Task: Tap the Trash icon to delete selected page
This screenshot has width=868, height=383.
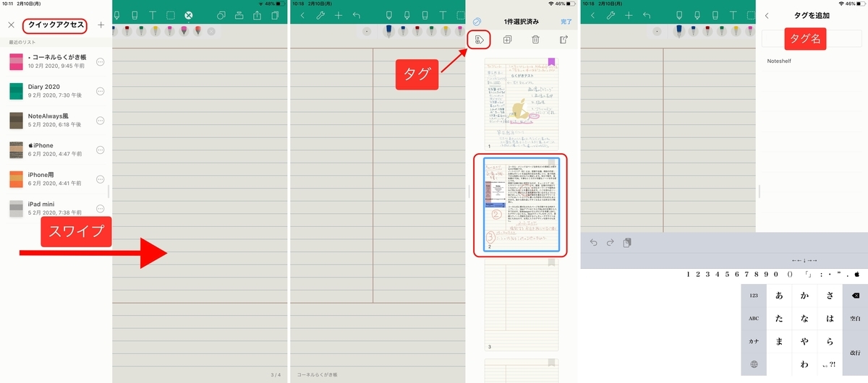Action: 535,40
